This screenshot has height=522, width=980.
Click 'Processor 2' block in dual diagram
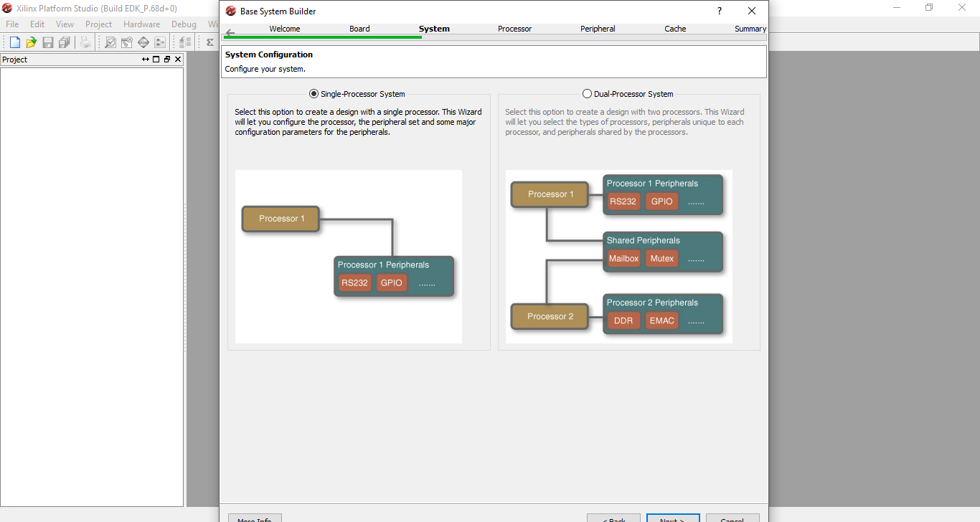550,316
